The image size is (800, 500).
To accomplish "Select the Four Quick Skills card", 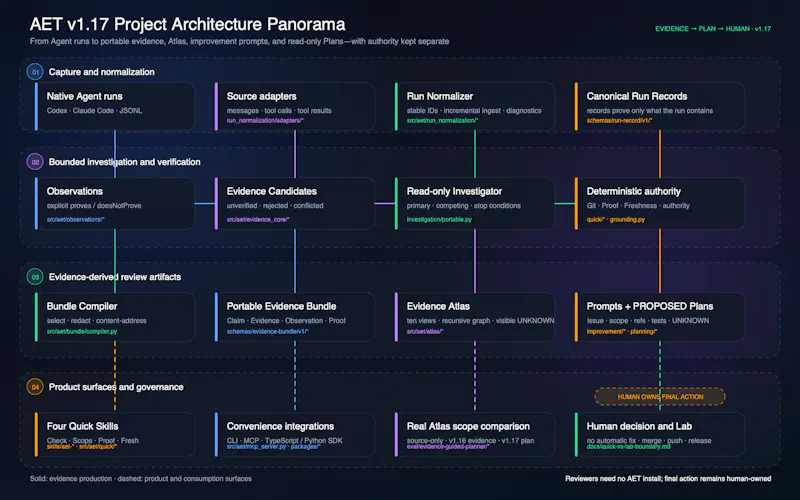I will [115, 434].
